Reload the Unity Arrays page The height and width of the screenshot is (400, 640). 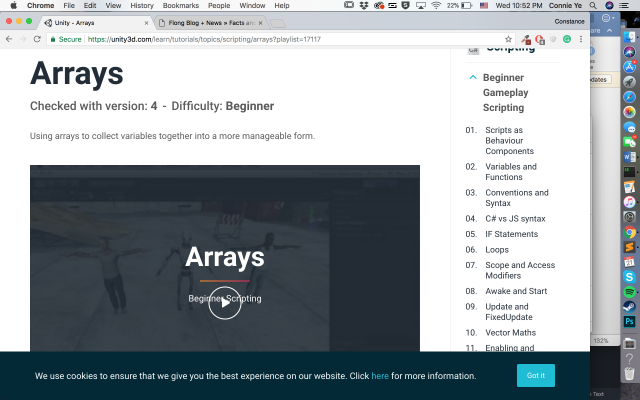[x=37, y=39]
